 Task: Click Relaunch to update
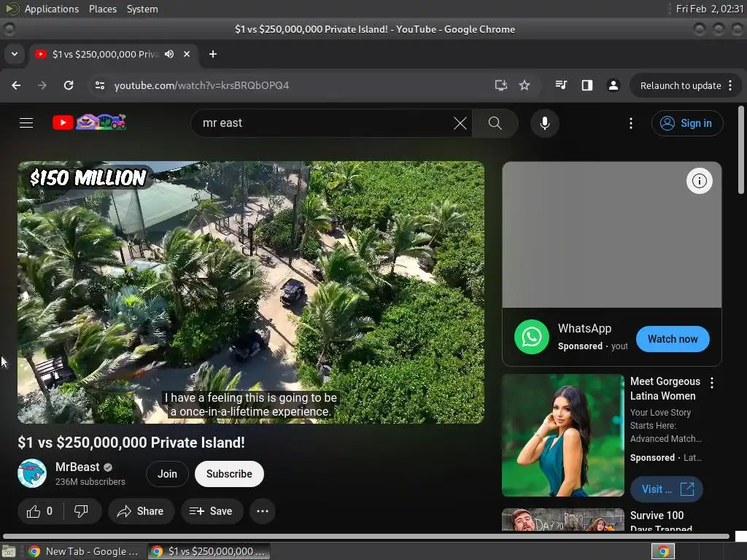pos(681,86)
